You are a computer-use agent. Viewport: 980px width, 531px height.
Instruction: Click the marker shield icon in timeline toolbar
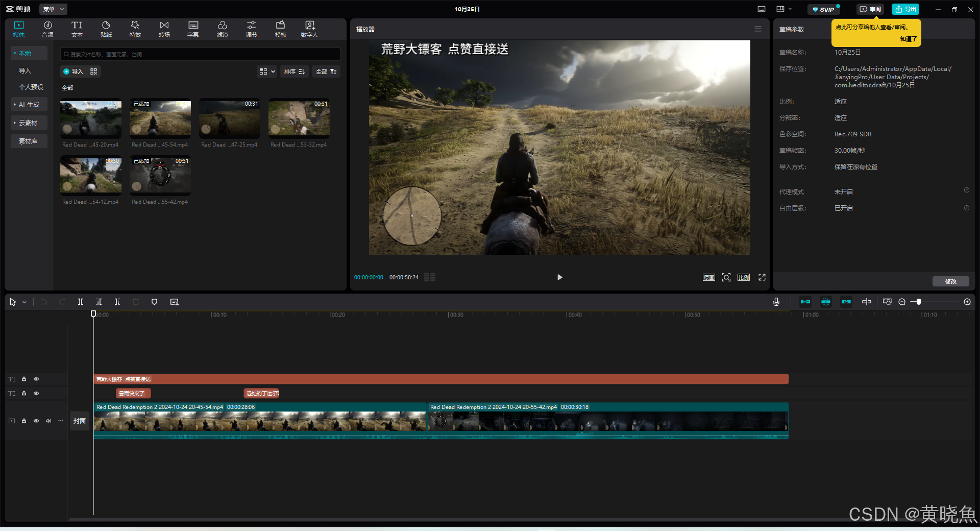(x=154, y=302)
